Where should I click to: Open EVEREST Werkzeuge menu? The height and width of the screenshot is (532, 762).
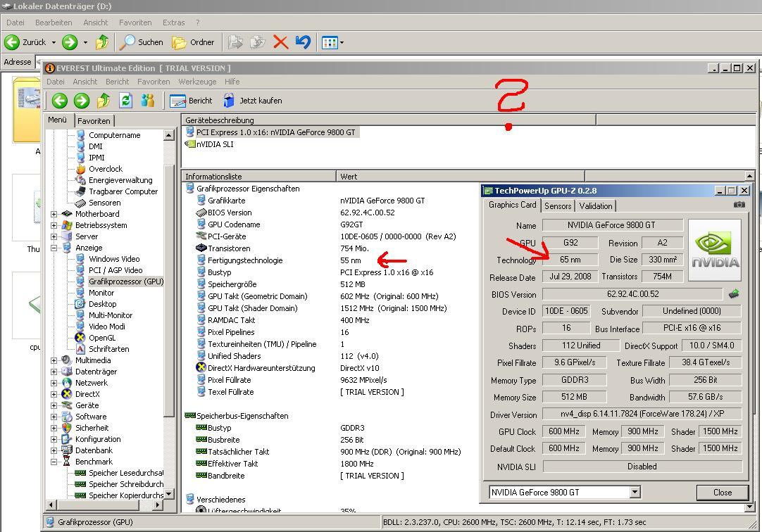197,82
